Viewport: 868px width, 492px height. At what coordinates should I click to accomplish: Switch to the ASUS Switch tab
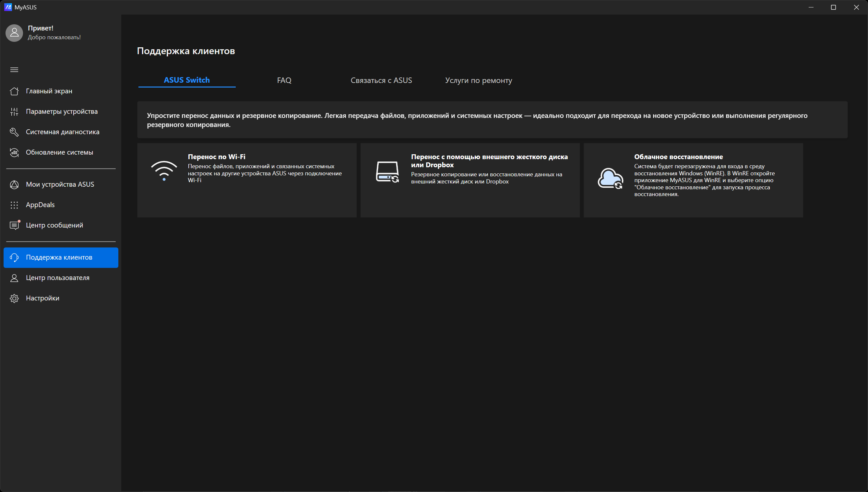point(187,80)
